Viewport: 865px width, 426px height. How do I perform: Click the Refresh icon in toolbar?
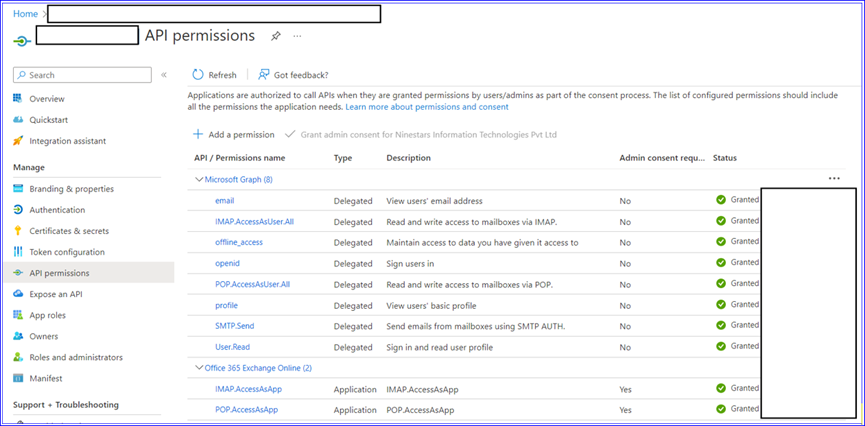(x=198, y=75)
